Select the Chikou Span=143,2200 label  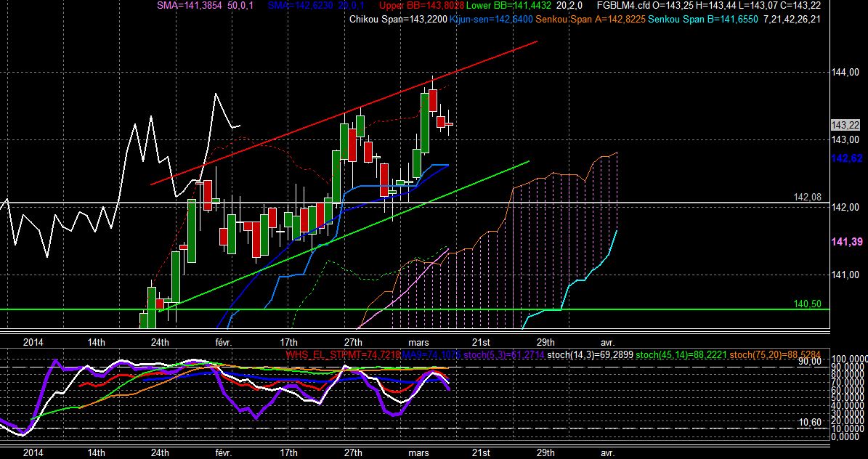pos(399,20)
